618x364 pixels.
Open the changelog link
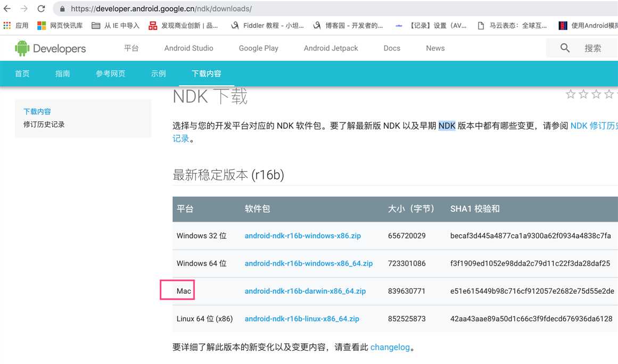[x=390, y=347]
